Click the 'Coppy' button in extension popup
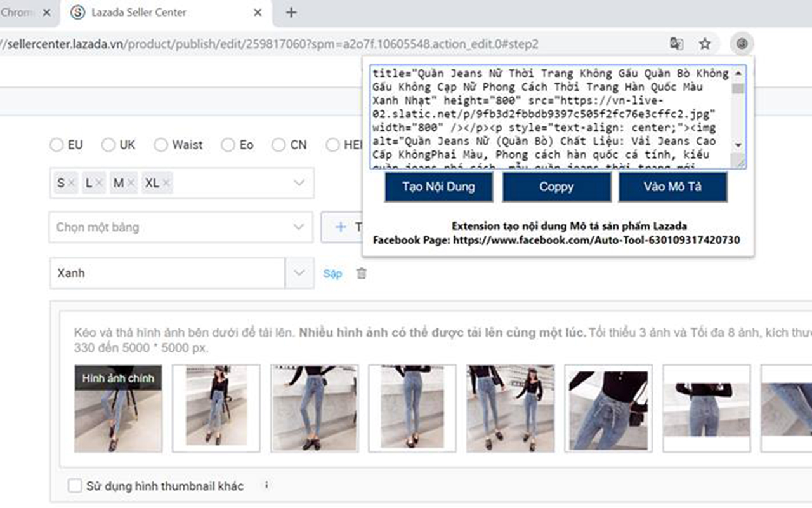The height and width of the screenshot is (508, 812). 556,187
